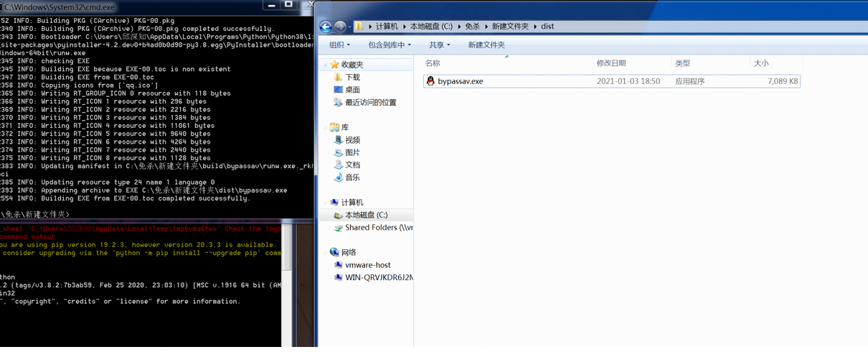Open the 包含到库中 dropdown
The height and width of the screenshot is (352, 868).
(x=390, y=45)
